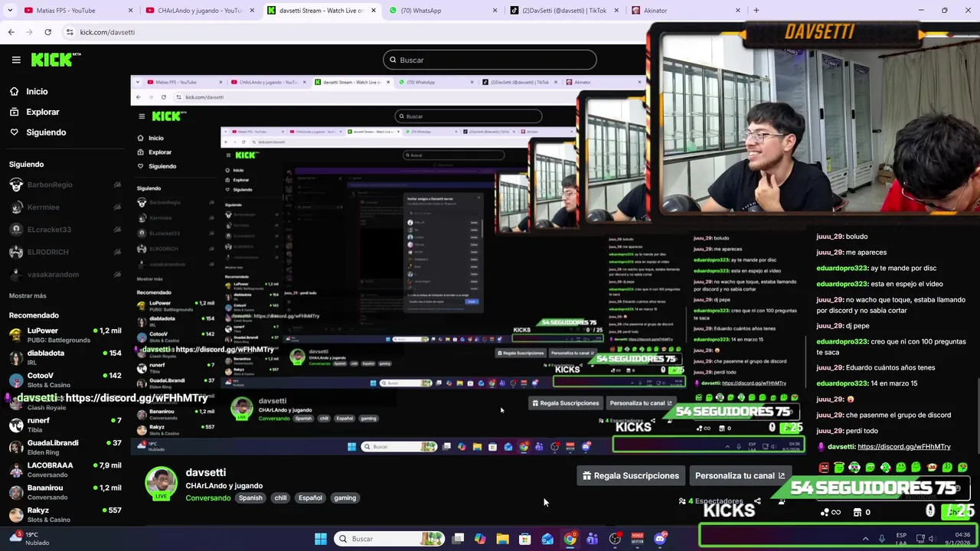Open recommended channel Rakyz

click(64, 514)
